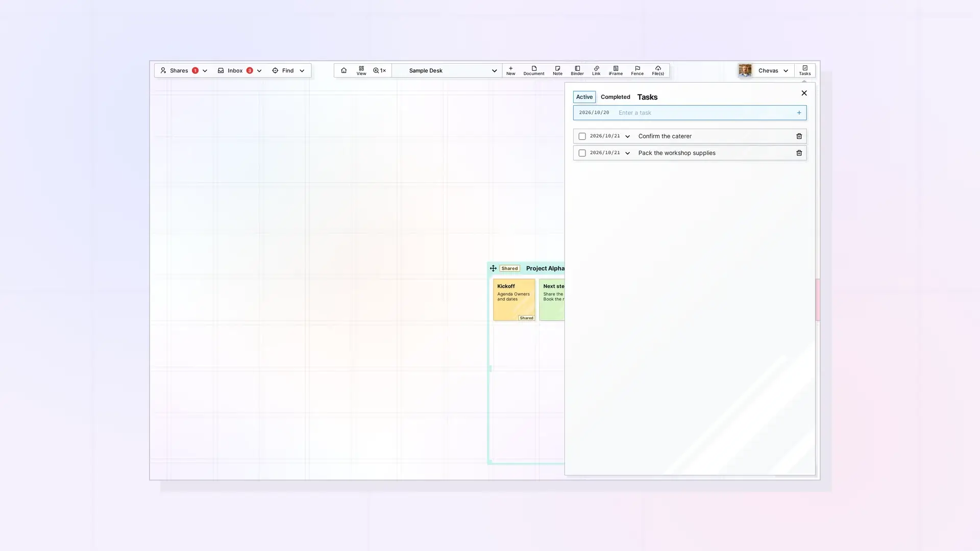The image size is (980, 551).
Task: Open the Inbox dropdown
Action: point(240,70)
